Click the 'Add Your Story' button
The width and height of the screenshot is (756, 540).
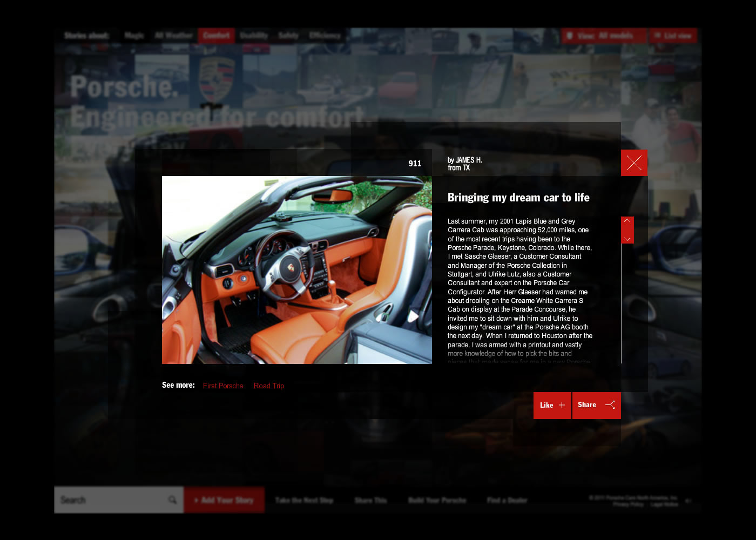[224, 500]
